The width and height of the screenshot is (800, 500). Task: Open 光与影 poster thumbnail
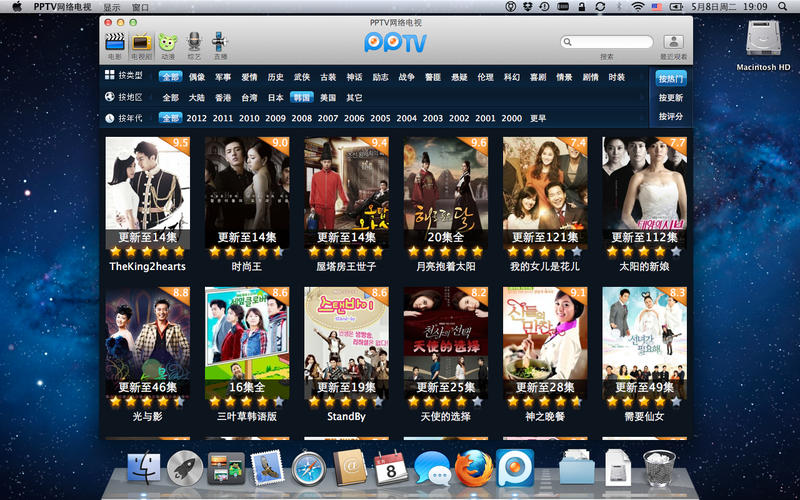147,342
